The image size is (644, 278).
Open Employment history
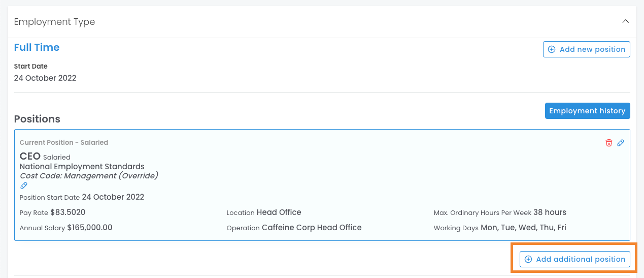(x=587, y=111)
